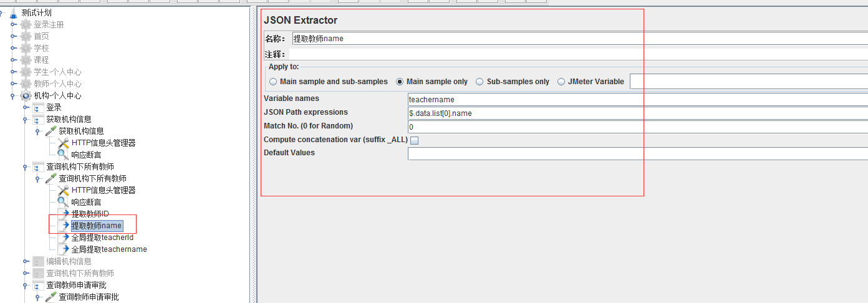Expand the 首页 tree node handle
This screenshot has width=868, height=303.
point(14,36)
